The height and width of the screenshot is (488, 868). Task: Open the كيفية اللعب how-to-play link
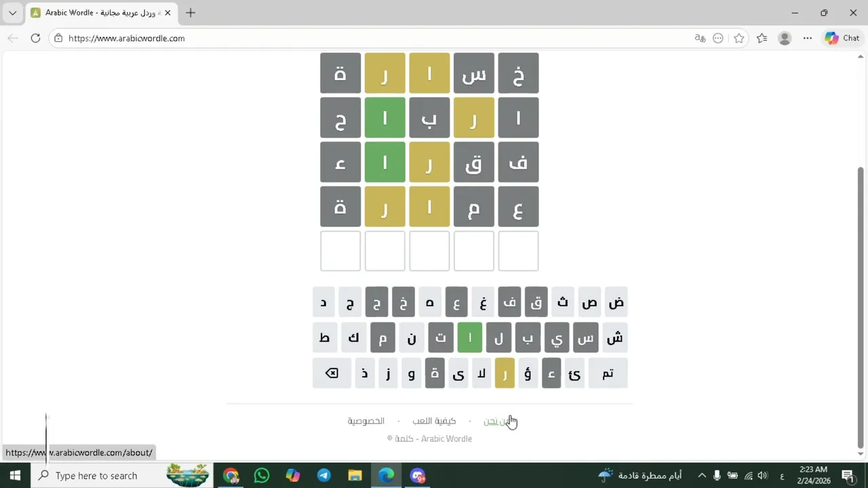pos(434,422)
